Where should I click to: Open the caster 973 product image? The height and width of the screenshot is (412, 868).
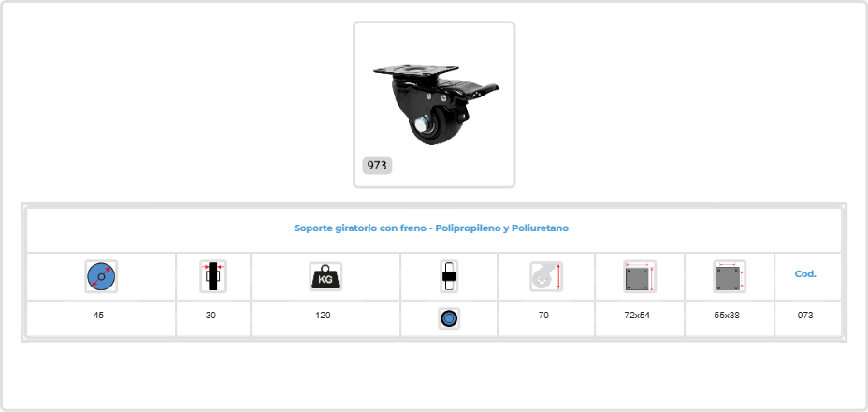point(435,105)
